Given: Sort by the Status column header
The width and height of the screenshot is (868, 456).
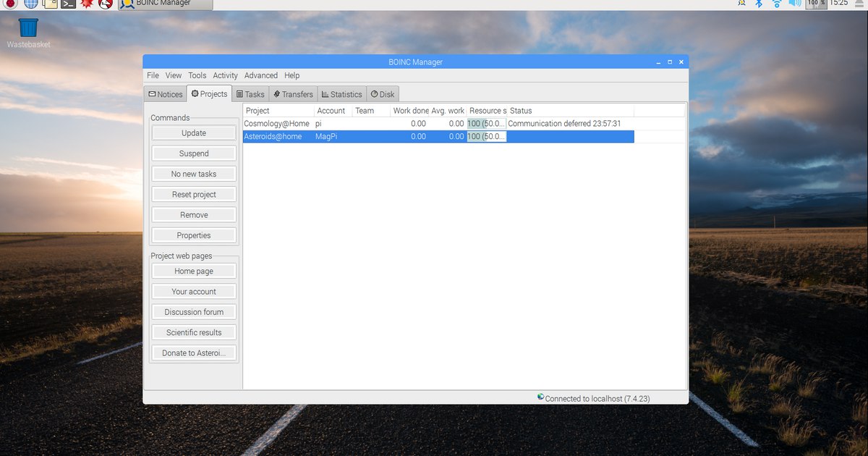Looking at the screenshot, I should 571,111.
